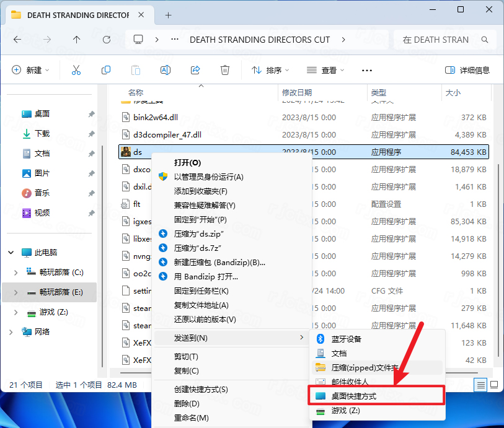
Task: Choose 删除(D) from context menu
Action: [231, 404]
